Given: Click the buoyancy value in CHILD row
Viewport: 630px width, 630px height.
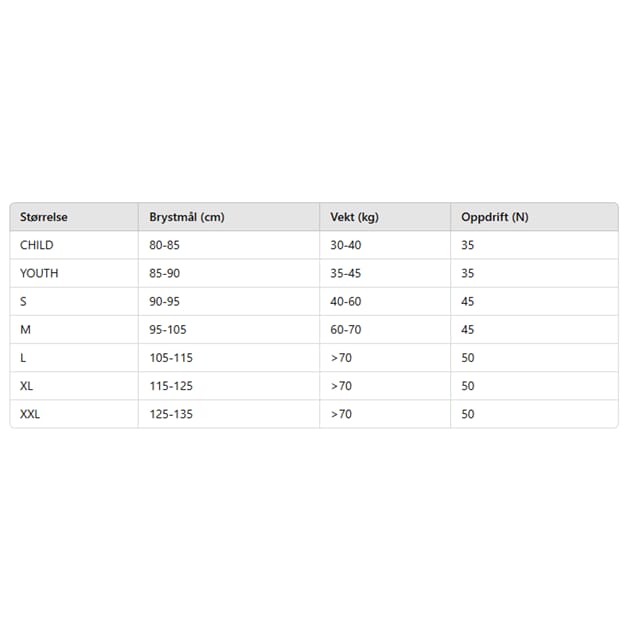Looking at the screenshot, I should [x=468, y=245].
